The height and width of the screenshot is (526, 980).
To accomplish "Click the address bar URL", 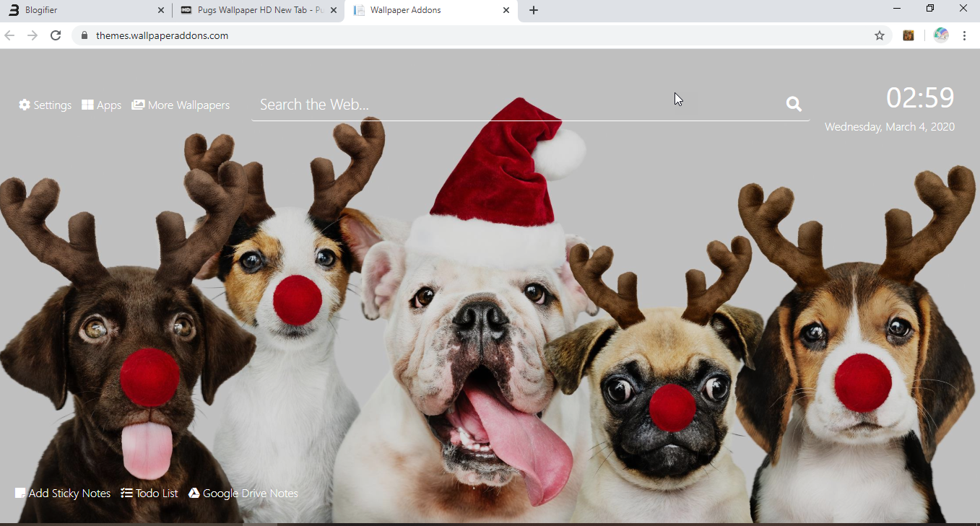I will tap(162, 35).
